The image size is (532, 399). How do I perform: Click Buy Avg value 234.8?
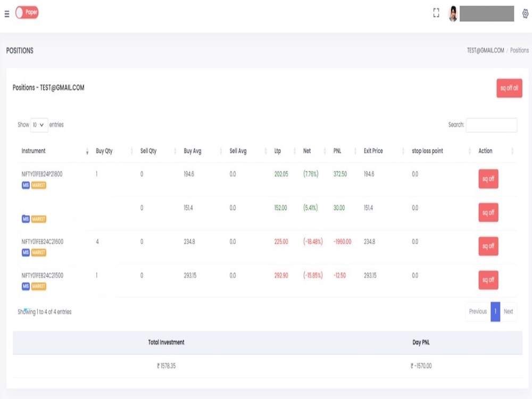point(189,242)
